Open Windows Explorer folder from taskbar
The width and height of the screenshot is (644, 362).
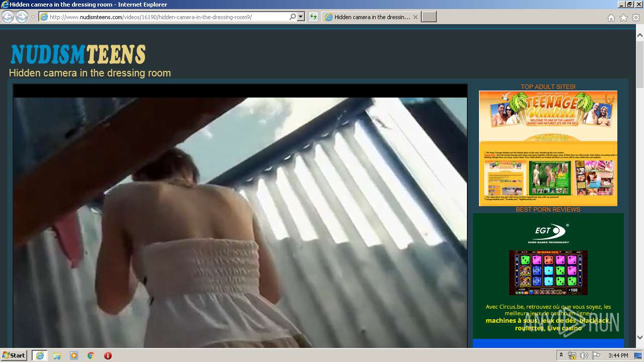point(57,355)
